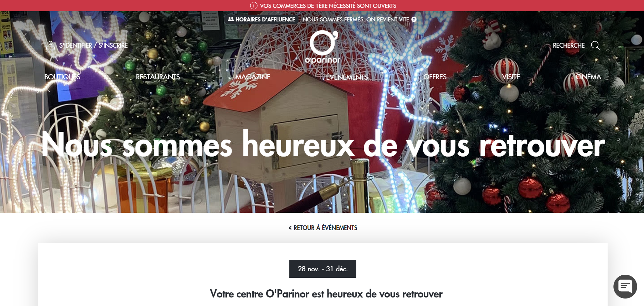Click the red commerces ouverts banner text

click(328, 6)
